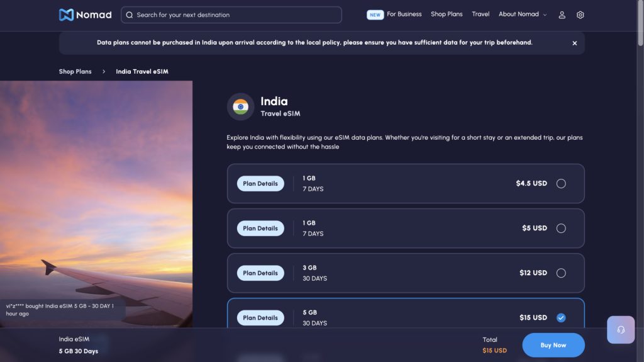
Task: Select the $4.5 USD 1 GB plan radio
Action: [x=561, y=184]
